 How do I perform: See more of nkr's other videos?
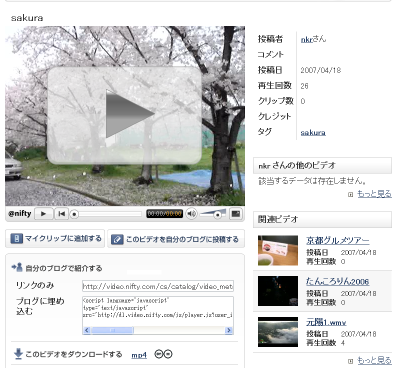click(374, 194)
